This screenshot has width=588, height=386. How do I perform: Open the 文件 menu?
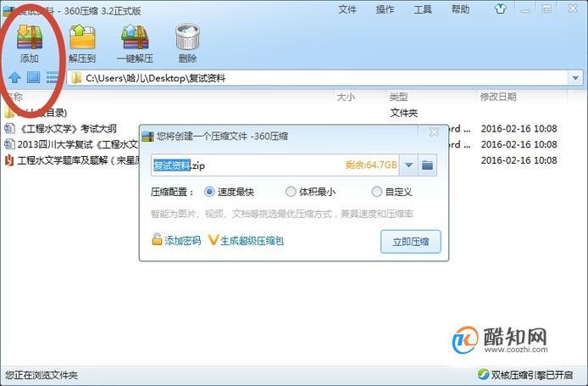tap(347, 9)
